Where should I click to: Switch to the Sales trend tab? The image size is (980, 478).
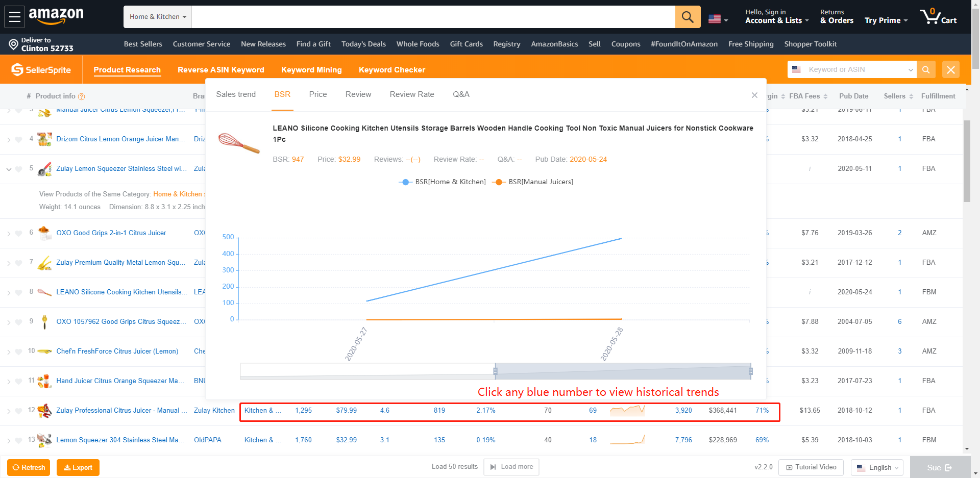(x=236, y=94)
